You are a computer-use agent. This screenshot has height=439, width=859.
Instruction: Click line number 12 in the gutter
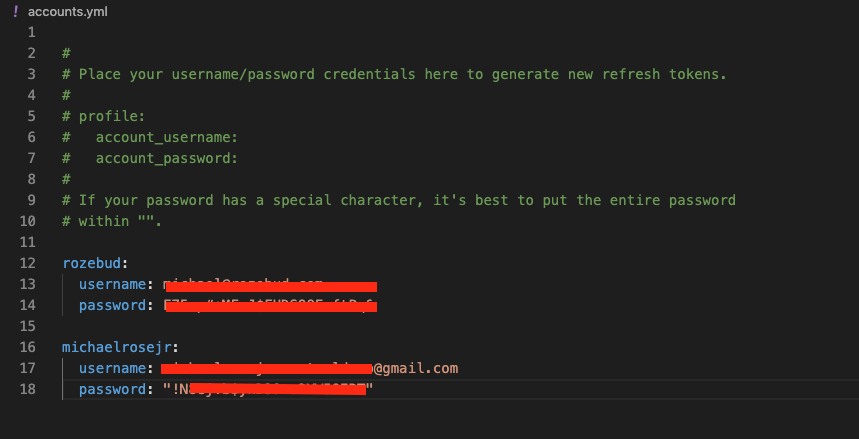point(27,263)
